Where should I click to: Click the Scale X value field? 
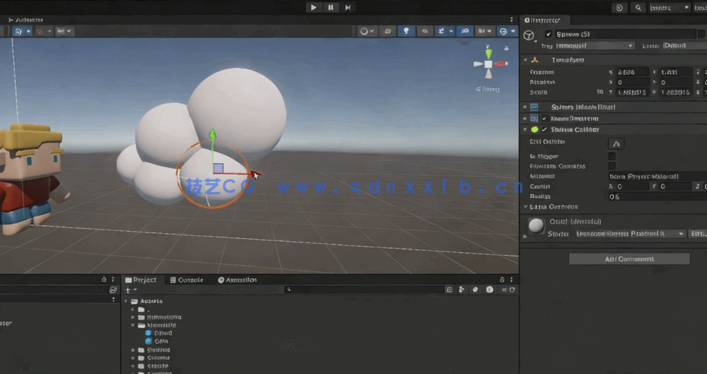coord(633,92)
